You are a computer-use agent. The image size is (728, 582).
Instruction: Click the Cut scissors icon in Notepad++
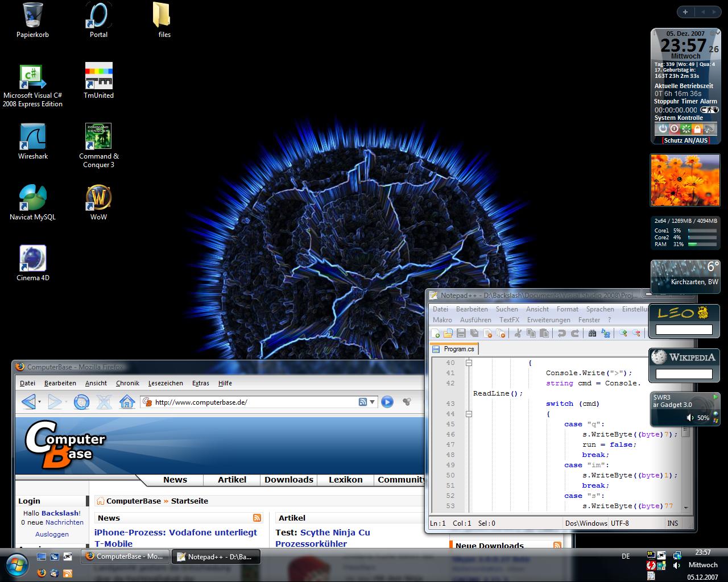[x=518, y=333]
